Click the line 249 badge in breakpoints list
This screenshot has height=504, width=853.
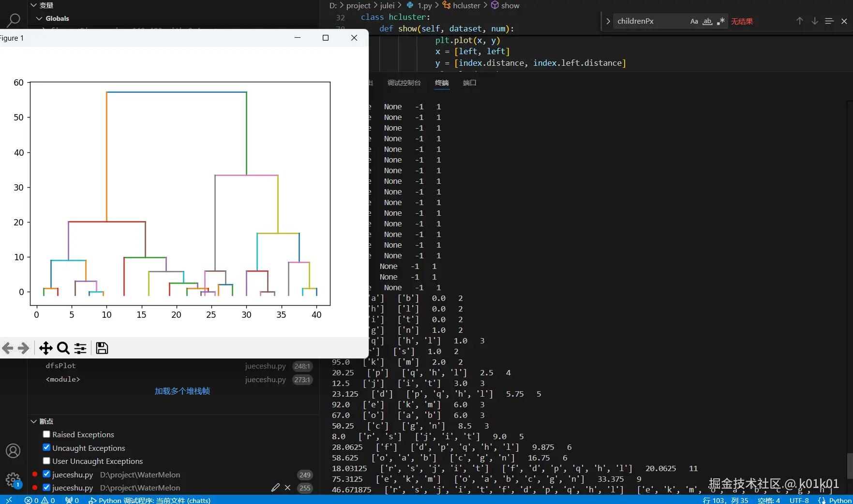click(x=305, y=475)
